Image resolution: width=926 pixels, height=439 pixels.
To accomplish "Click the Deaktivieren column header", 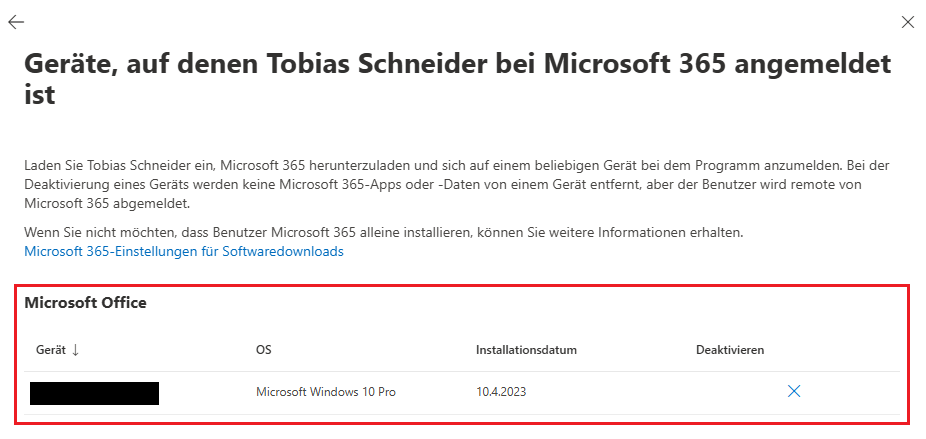I will point(730,350).
